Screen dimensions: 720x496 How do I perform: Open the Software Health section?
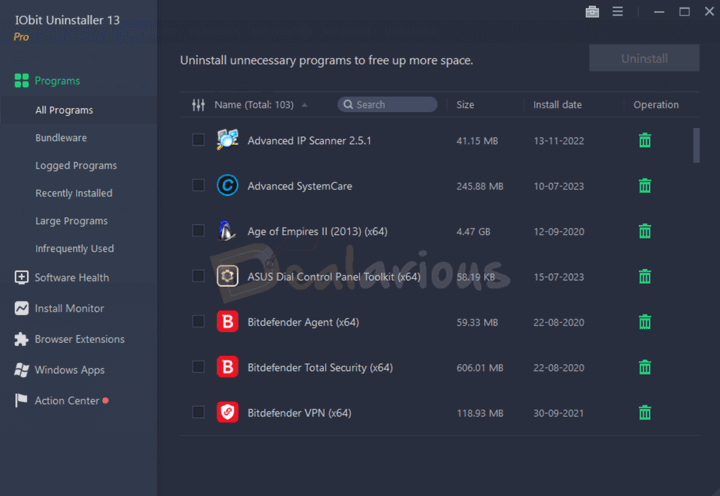[x=72, y=277]
